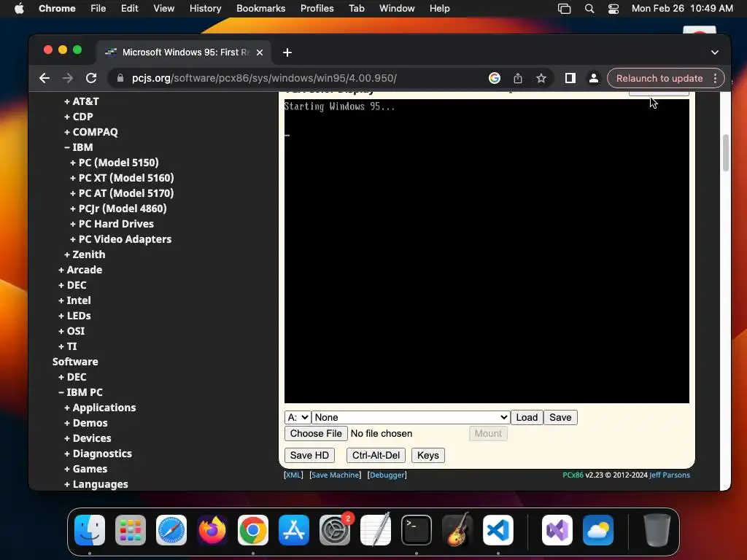Expand PC (Model 5150) entry

point(115,163)
